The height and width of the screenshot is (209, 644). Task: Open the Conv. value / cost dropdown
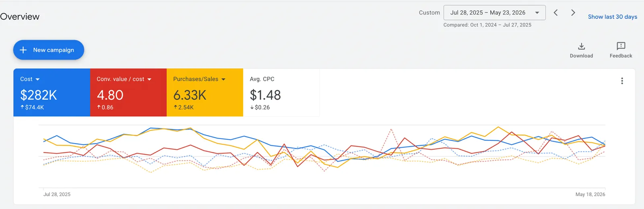point(124,79)
